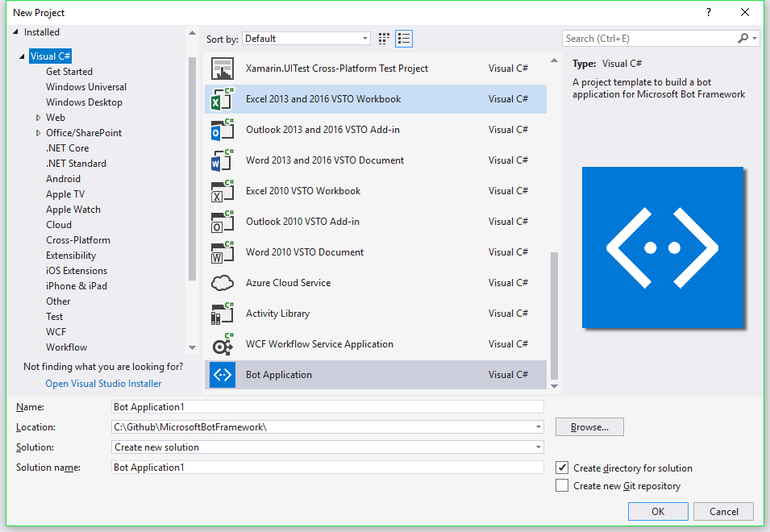Click the Cancel button
The image size is (770, 532).
[x=723, y=511]
